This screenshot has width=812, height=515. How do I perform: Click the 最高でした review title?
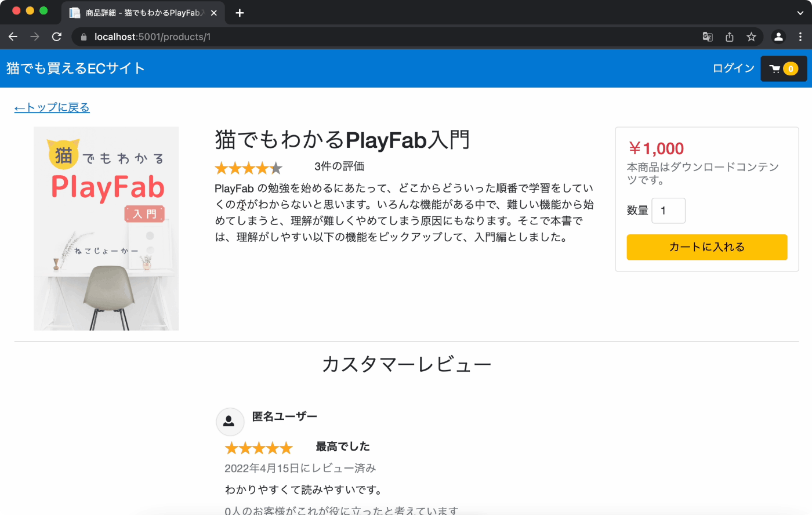click(343, 447)
